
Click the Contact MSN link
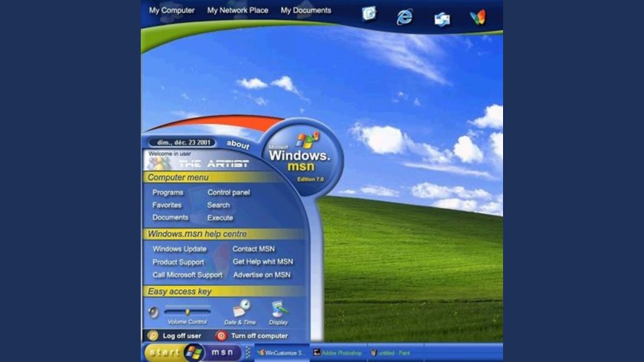[254, 249]
